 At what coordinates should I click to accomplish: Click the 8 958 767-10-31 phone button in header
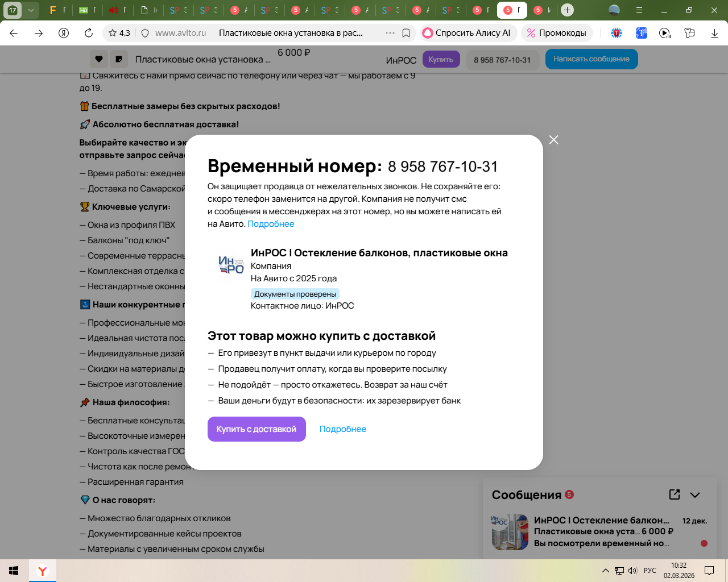point(502,60)
